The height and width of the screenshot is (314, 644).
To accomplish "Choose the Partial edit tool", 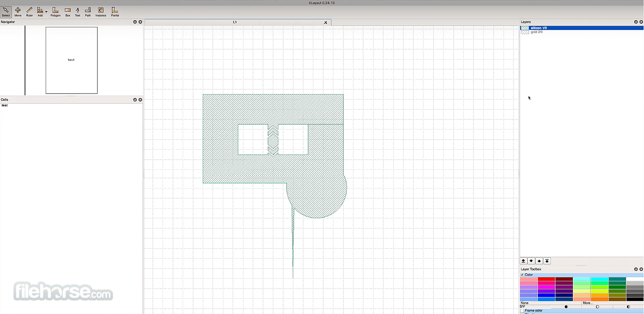I will (x=115, y=11).
